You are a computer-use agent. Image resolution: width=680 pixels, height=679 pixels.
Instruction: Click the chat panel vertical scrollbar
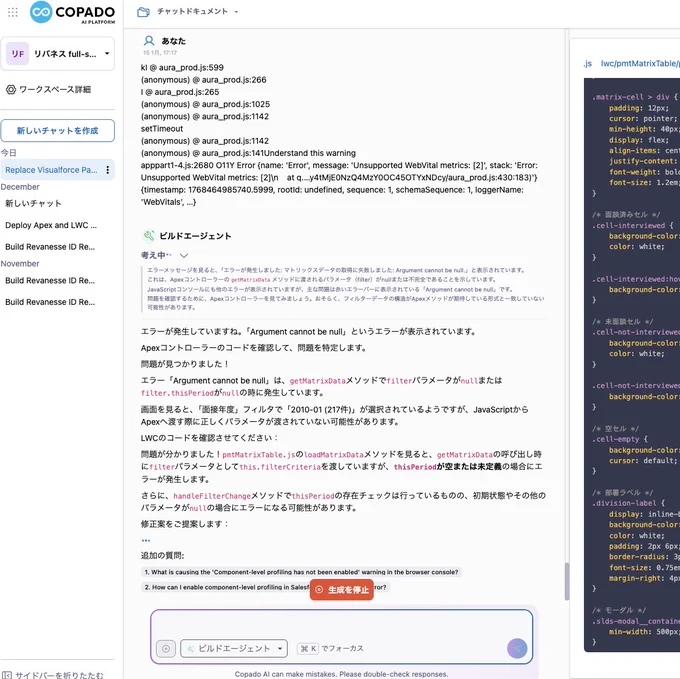[567, 581]
